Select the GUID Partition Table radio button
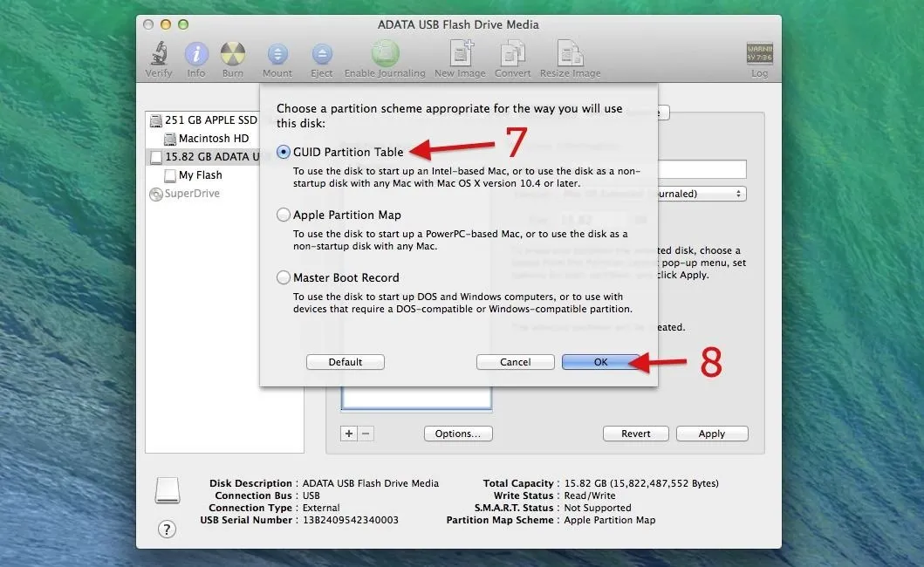This screenshot has width=924, height=567. pyautogui.click(x=284, y=152)
